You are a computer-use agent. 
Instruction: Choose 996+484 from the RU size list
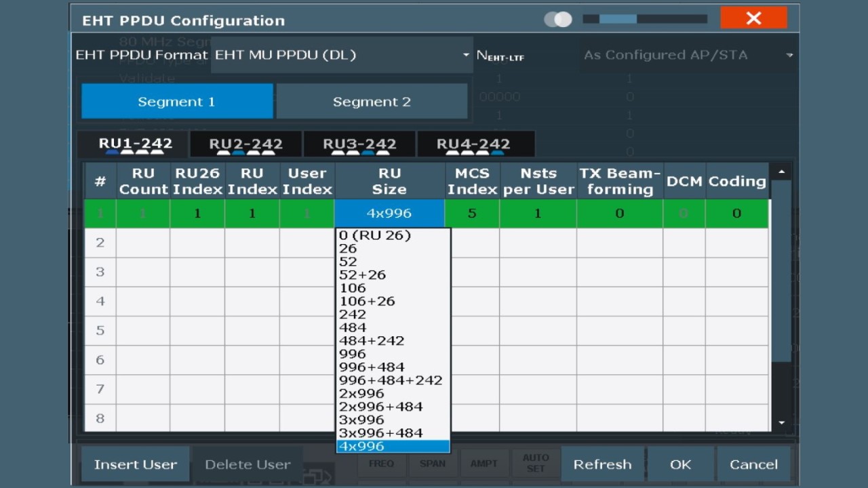click(x=393, y=367)
